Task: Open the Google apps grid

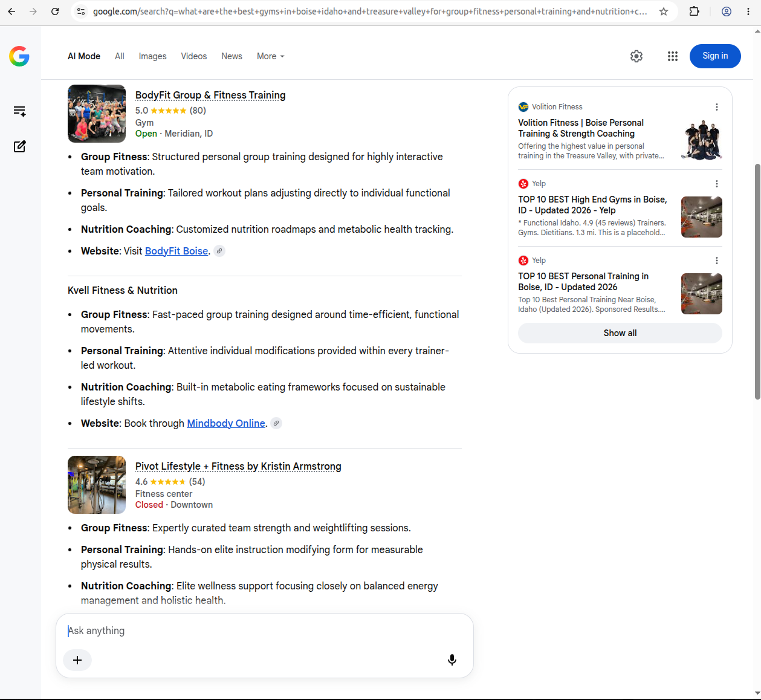Action: coord(673,56)
